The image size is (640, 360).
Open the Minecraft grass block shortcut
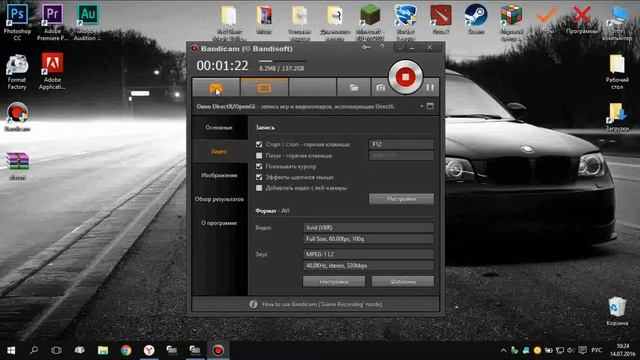coord(370,21)
